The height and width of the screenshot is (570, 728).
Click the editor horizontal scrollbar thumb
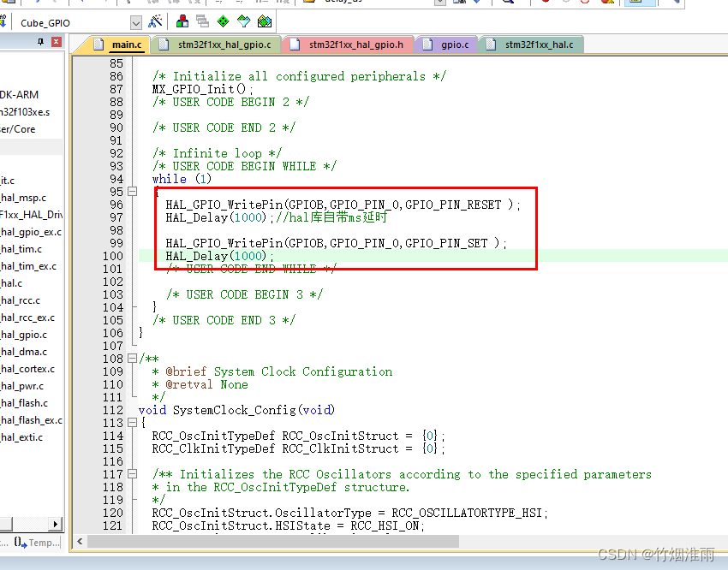click(x=273, y=541)
